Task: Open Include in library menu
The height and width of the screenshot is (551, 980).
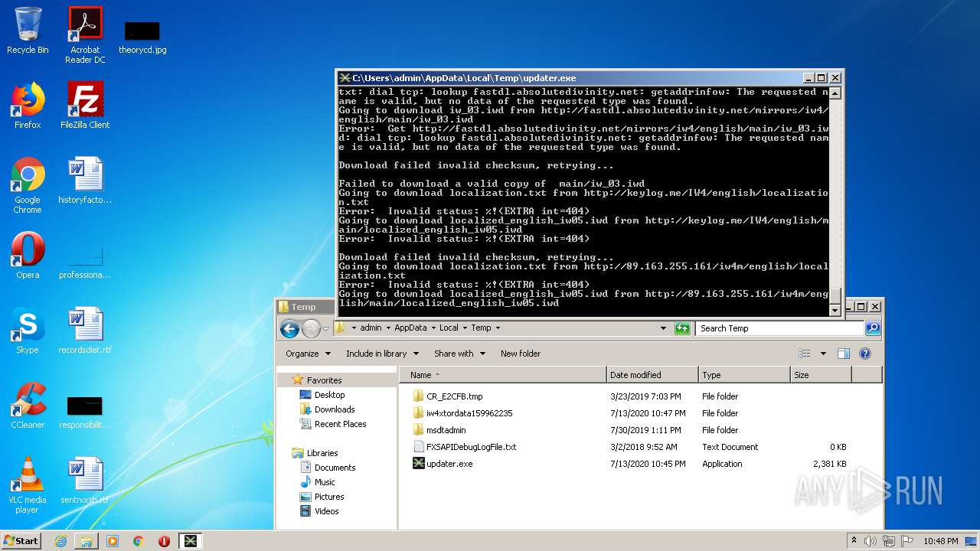Action: click(382, 354)
